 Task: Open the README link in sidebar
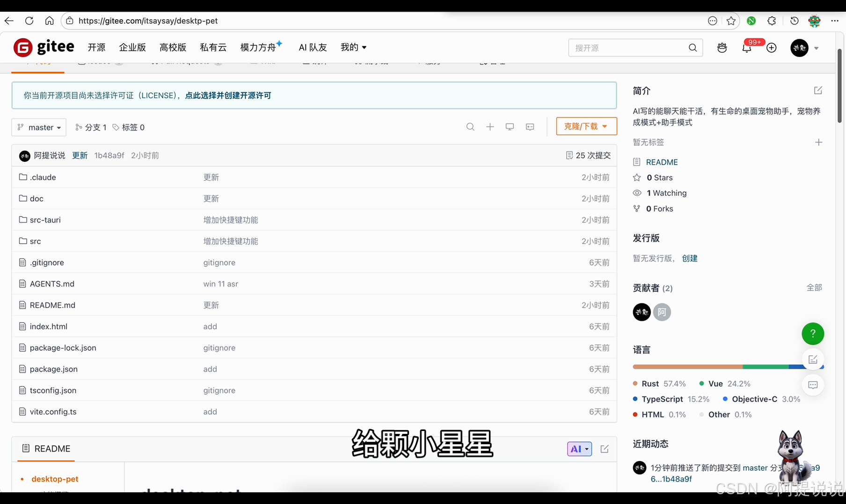(x=662, y=162)
